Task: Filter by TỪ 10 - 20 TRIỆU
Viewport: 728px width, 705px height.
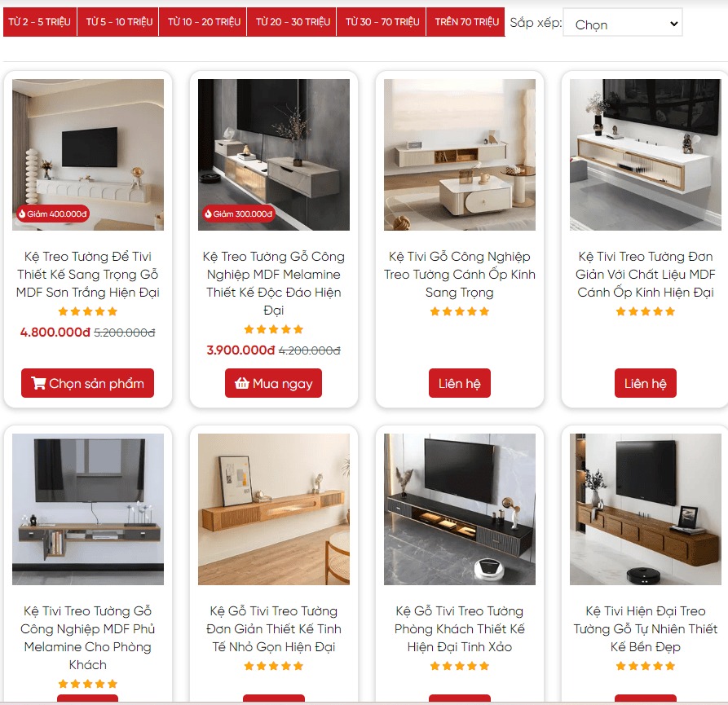Action: [x=204, y=22]
